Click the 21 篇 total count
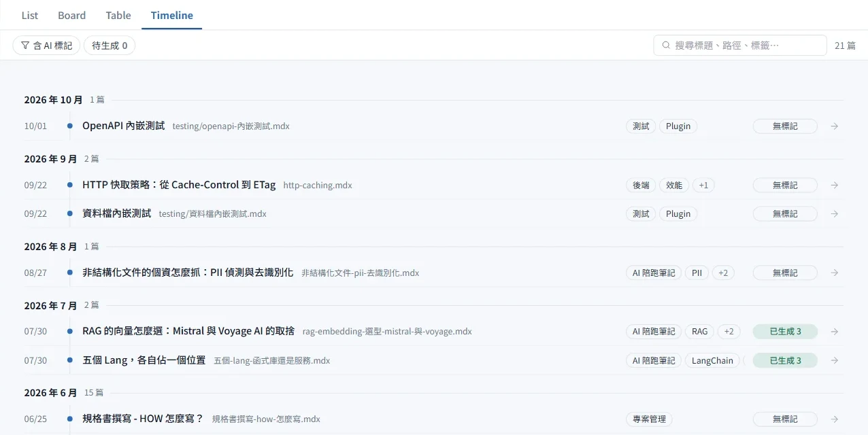 pos(845,46)
